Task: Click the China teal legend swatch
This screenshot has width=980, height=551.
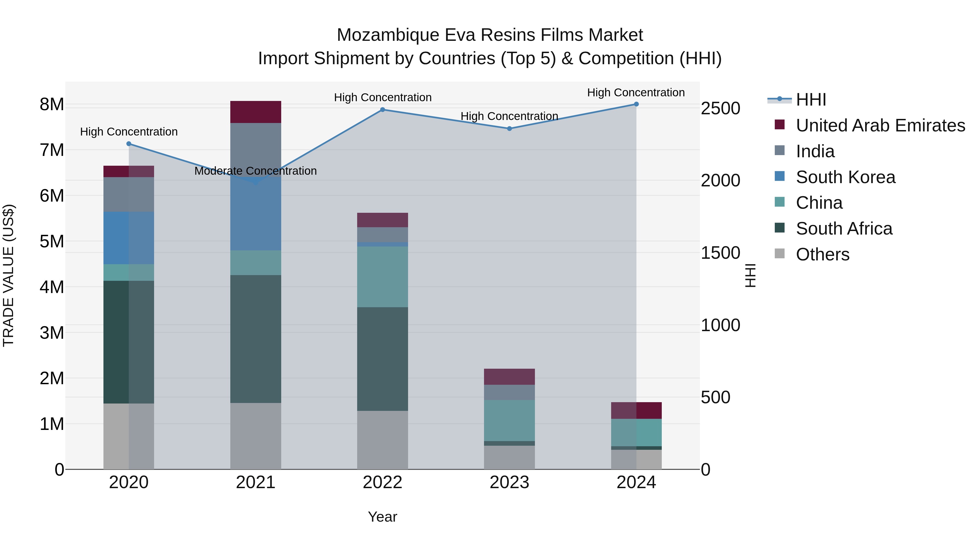Action: [x=780, y=202]
